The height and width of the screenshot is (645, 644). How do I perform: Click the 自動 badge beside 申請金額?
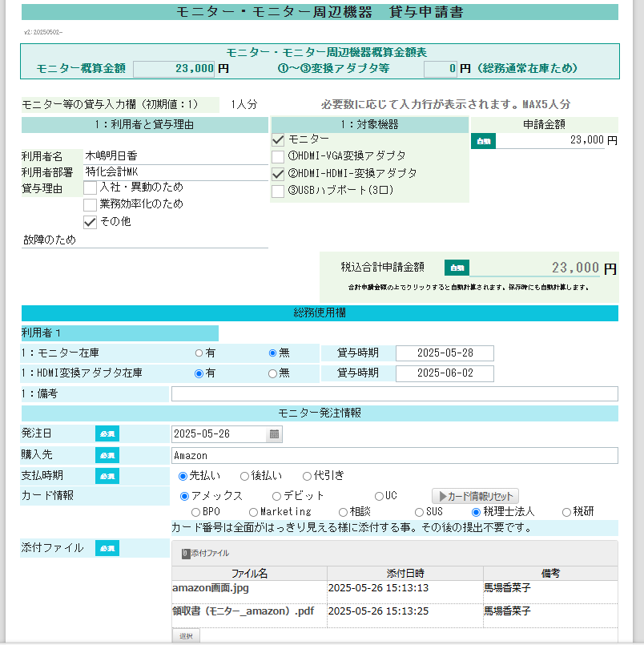483,141
